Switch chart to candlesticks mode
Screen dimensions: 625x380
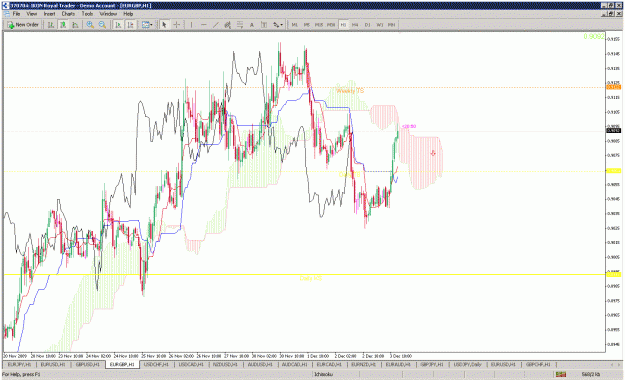(x=63, y=25)
